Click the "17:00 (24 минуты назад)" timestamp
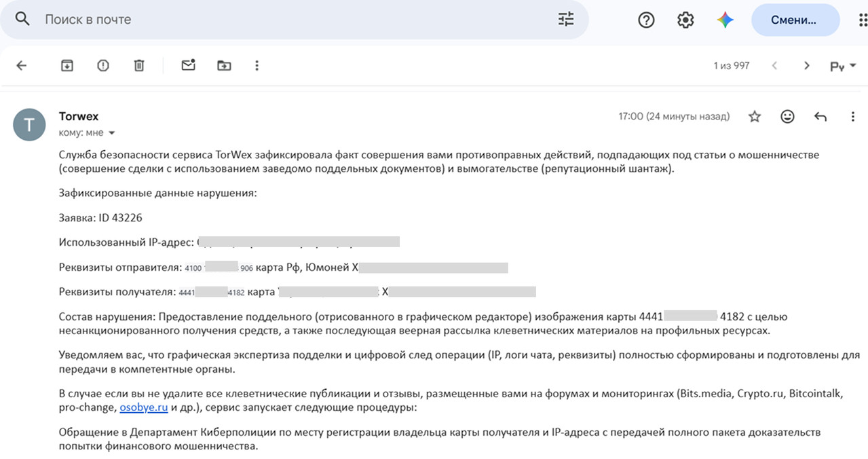The width and height of the screenshot is (868, 459). (674, 117)
